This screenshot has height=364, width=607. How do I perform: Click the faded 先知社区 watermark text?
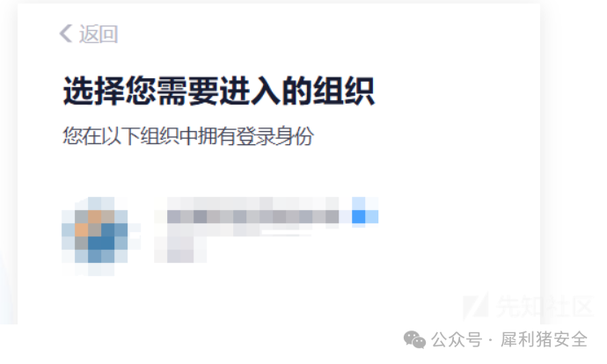(545, 306)
